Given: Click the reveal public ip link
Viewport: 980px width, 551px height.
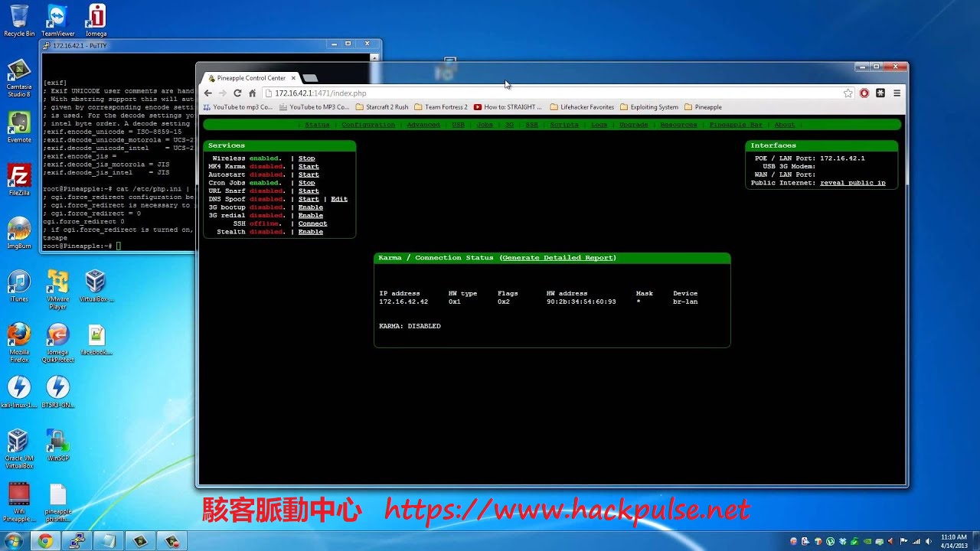Looking at the screenshot, I should (852, 183).
